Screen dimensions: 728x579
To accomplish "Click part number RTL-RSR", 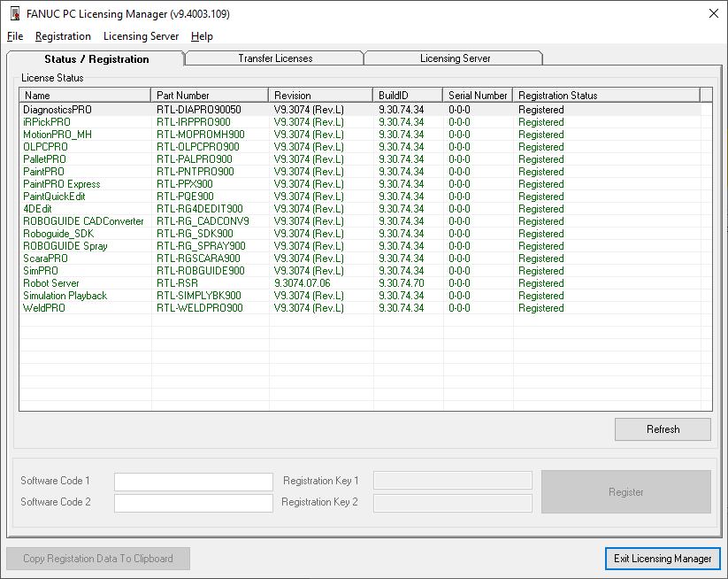I will click(x=178, y=283).
